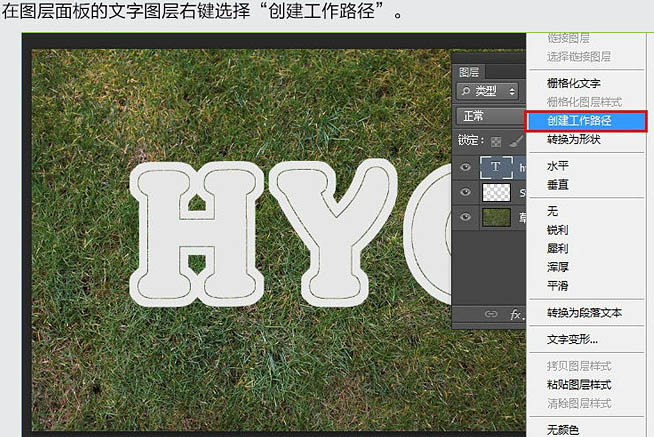654x437 pixels.
Task: Hide the text layer with its eye icon
Action: click(x=465, y=167)
